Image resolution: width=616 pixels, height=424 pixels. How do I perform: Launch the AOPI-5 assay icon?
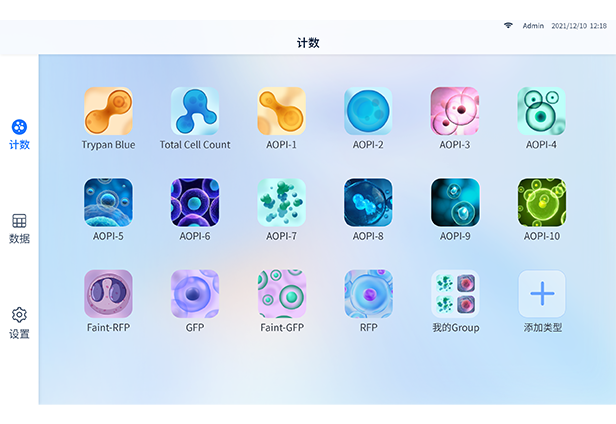[108, 203]
